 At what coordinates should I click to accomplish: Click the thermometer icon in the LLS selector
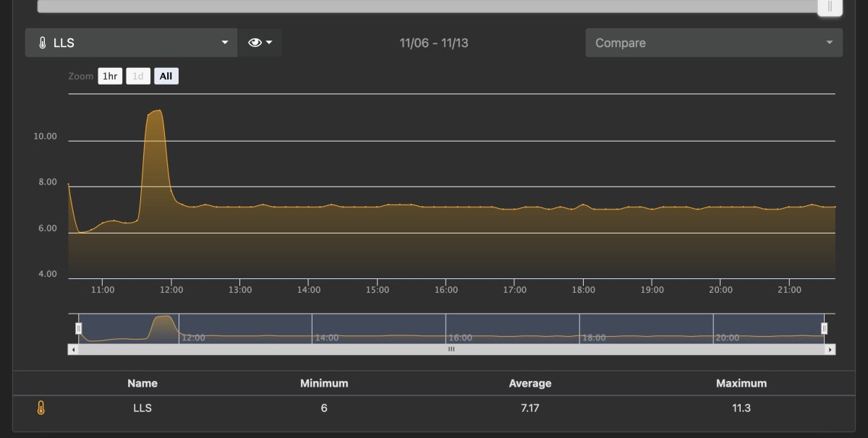43,43
